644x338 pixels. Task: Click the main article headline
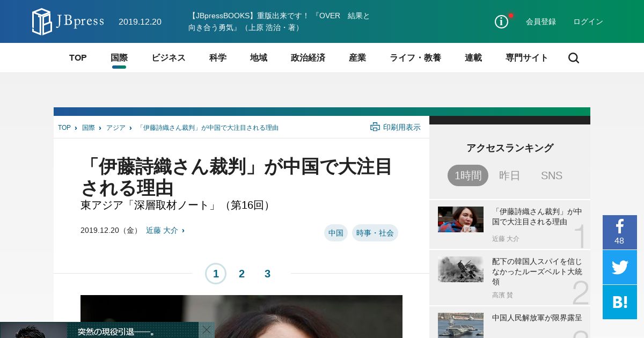pos(236,177)
